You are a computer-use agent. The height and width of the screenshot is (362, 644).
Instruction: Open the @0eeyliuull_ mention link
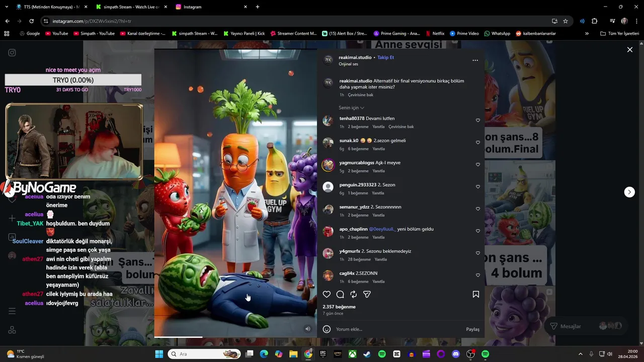coord(382,229)
